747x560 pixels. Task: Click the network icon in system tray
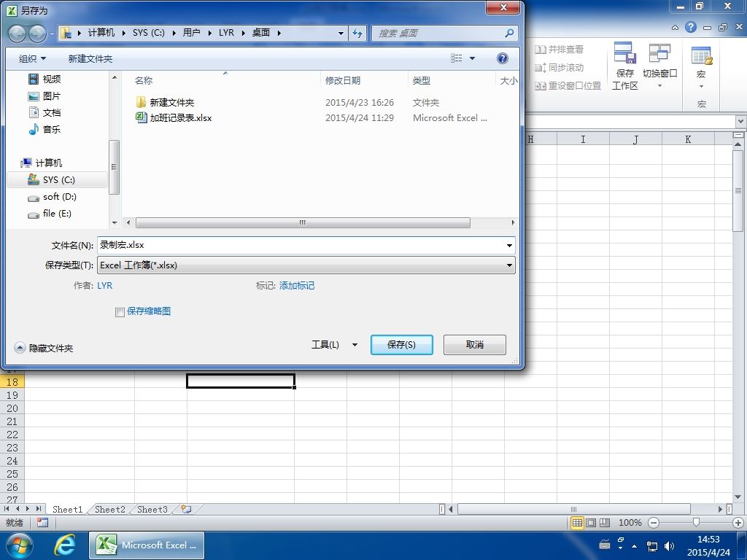tap(651, 545)
